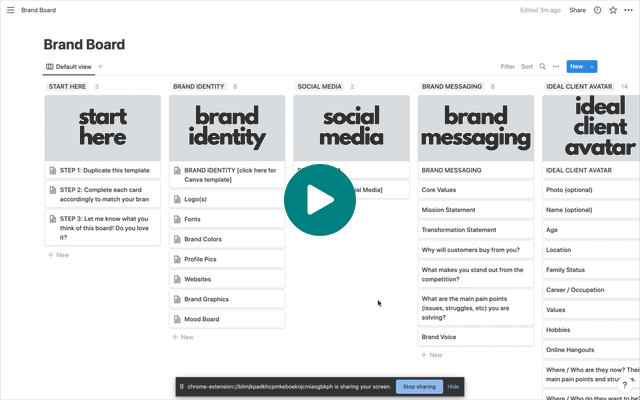Click the page icon on Websites card
This screenshot has height=400, width=640.
[x=177, y=279]
